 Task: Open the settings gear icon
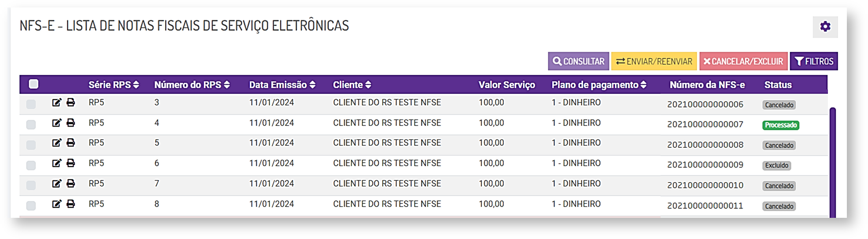tap(825, 26)
